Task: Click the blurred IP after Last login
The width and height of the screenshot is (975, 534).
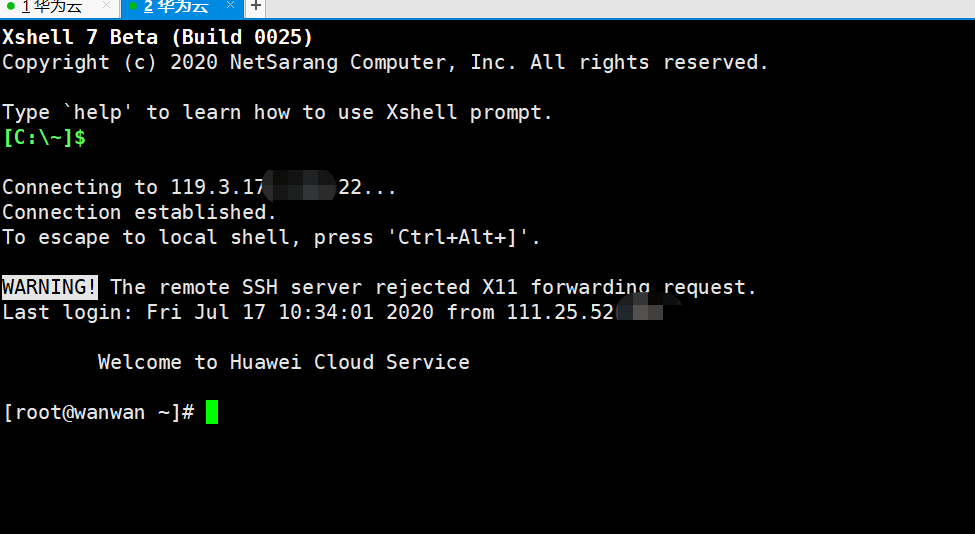Action: click(648, 308)
